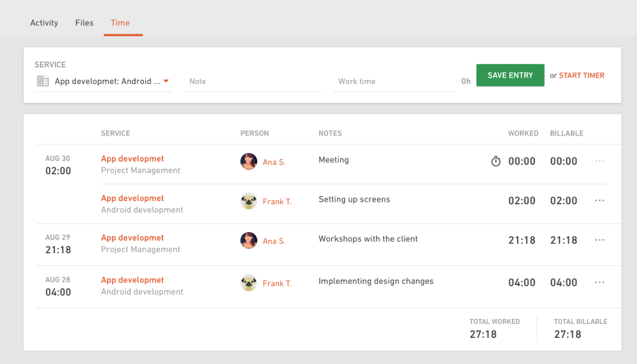Click the Work time input field
Screen dimensions: 637x364
coord(394,81)
